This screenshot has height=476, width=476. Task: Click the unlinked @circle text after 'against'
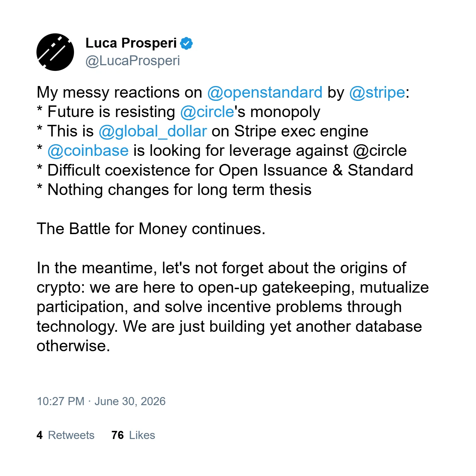click(380, 151)
